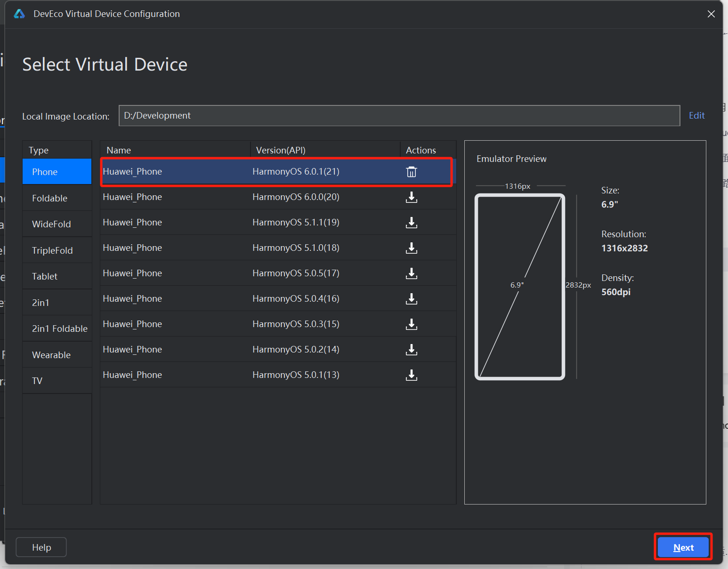Click the 6.9" size value under Size
The height and width of the screenshot is (569, 728).
tap(610, 204)
